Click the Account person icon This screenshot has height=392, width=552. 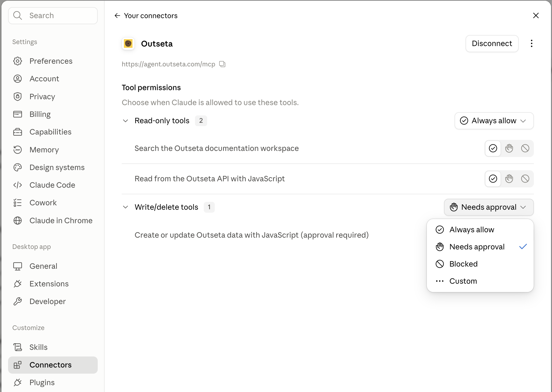tap(18, 79)
